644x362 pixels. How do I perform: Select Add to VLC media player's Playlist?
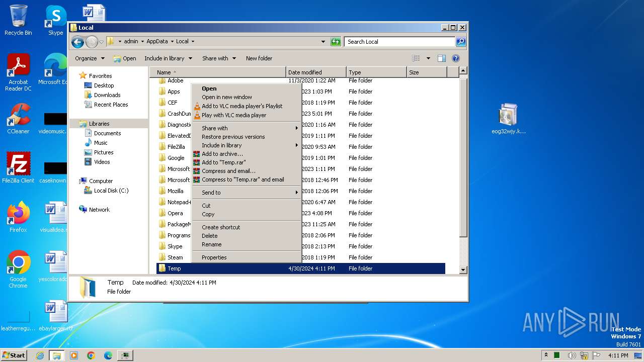coord(247,106)
